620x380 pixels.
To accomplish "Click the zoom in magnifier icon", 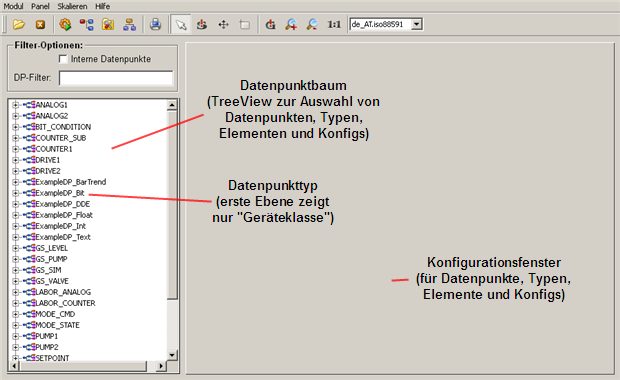I will (x=291, y=25).
